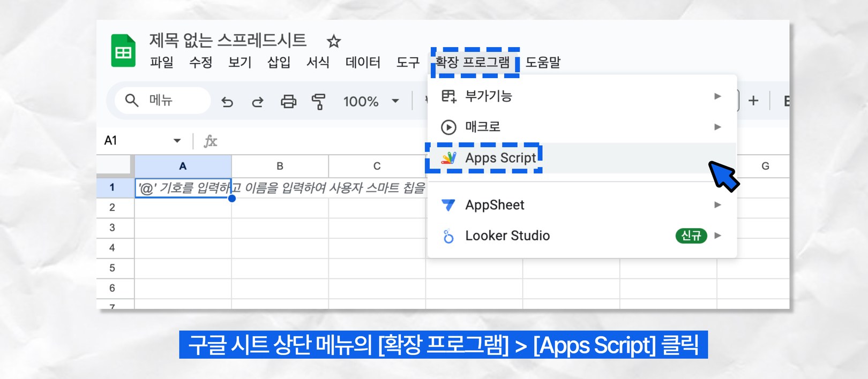Select the paint format roller icon
This screenshot has width=868, height=379.
pos(319,101)
